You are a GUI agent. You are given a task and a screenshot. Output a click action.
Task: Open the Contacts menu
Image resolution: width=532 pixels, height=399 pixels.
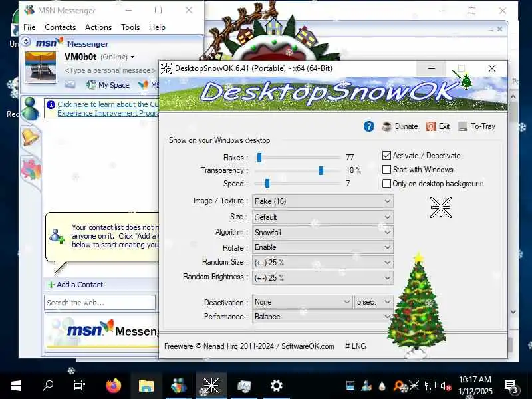[x=61, y=27]
